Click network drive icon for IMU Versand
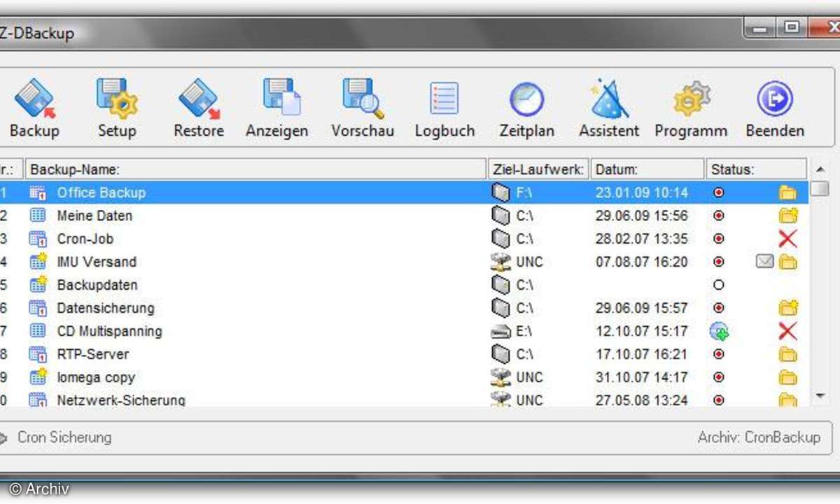Screen dimensions: 840x504 pos(500,262)
